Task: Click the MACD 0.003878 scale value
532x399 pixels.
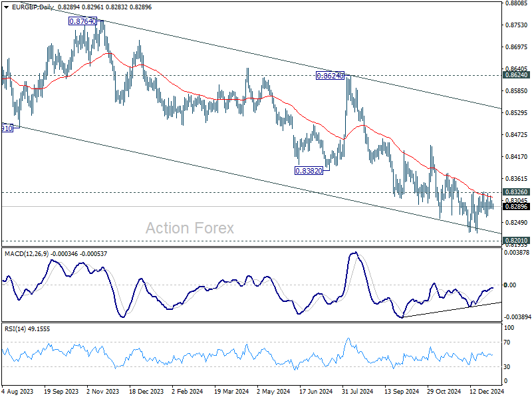Action: [x=517, y=253]
